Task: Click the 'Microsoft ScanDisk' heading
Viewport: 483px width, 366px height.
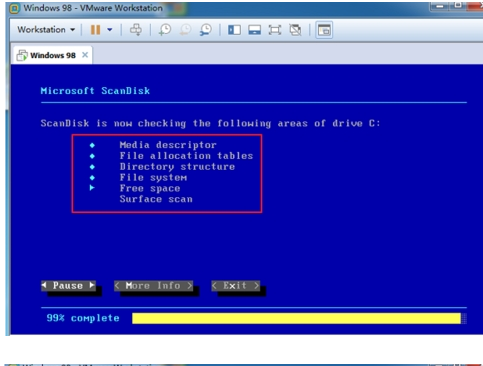Action: point(95,91)
